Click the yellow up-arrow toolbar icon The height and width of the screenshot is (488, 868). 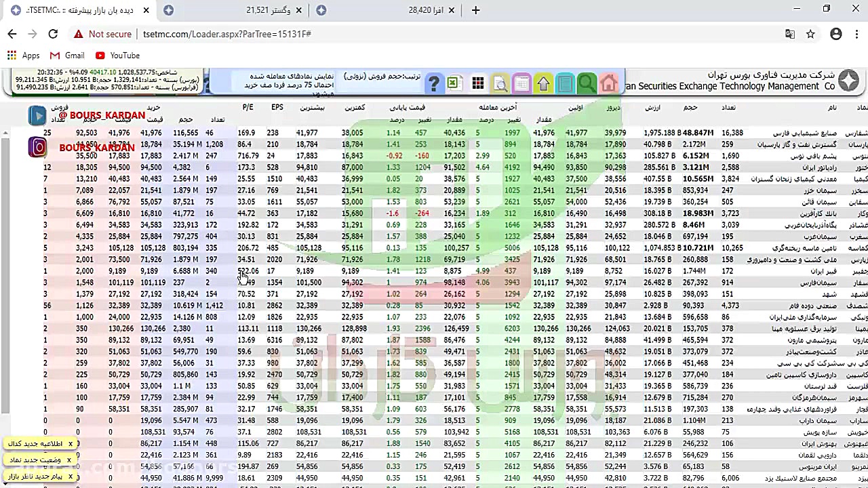(x=543, y=83)
